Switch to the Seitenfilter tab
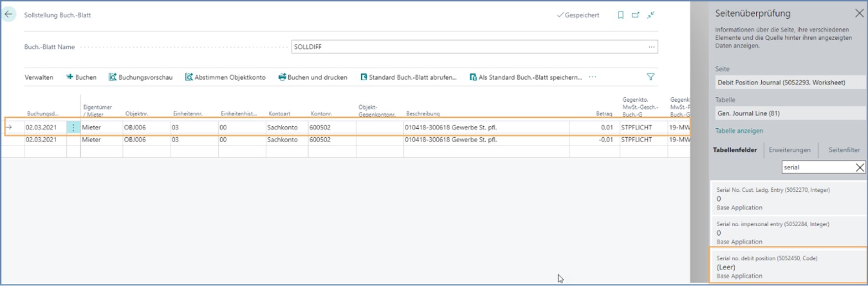Viewport: 868px width, 286px height. [x=844, y=150]
